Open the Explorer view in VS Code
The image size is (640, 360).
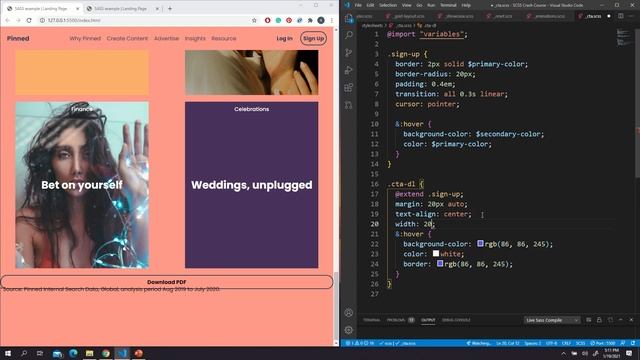[x=349, y=18]
